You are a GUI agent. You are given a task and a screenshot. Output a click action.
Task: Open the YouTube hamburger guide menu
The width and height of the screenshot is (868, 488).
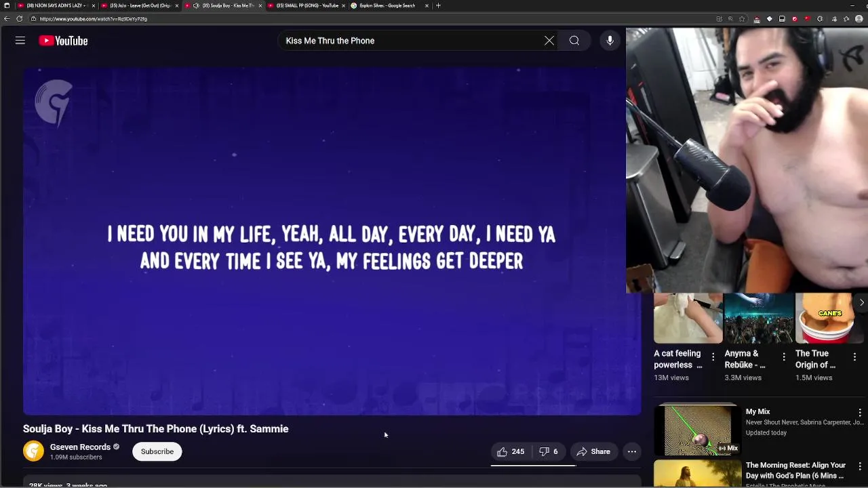pos(20,41)
